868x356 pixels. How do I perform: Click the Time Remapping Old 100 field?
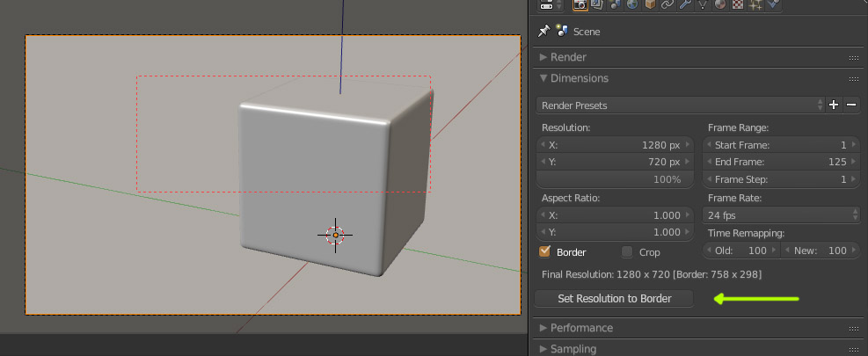point(740,251)
